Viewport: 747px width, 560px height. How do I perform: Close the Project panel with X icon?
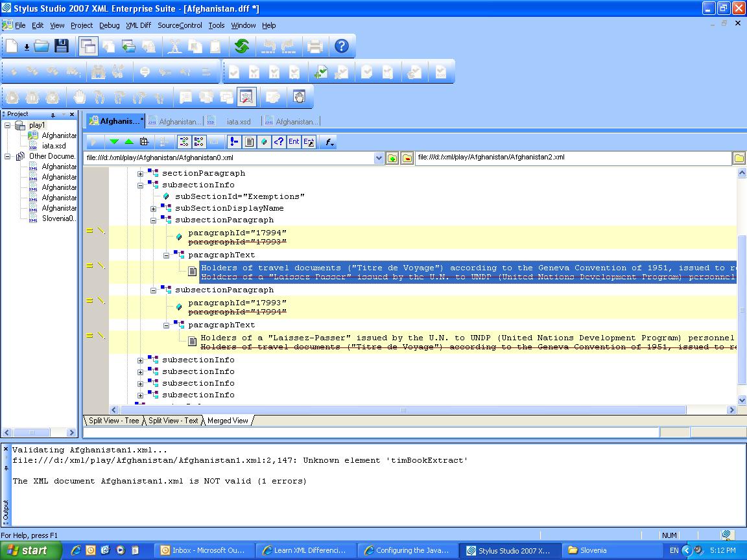(x=72, y=114)
